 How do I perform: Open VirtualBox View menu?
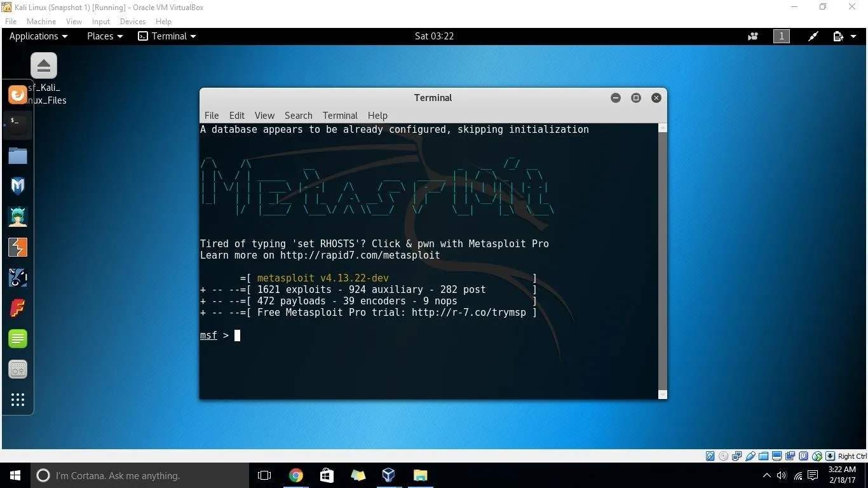coord(74,22)
